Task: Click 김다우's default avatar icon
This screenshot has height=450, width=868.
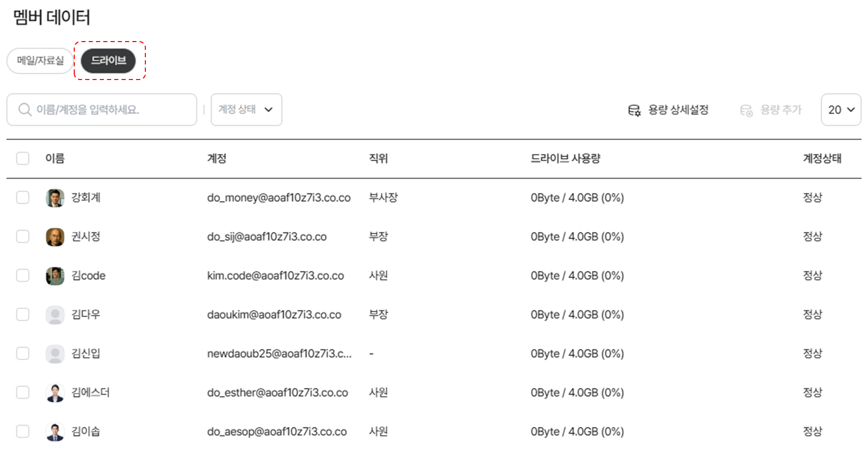Action: click(x=55, y=315)
